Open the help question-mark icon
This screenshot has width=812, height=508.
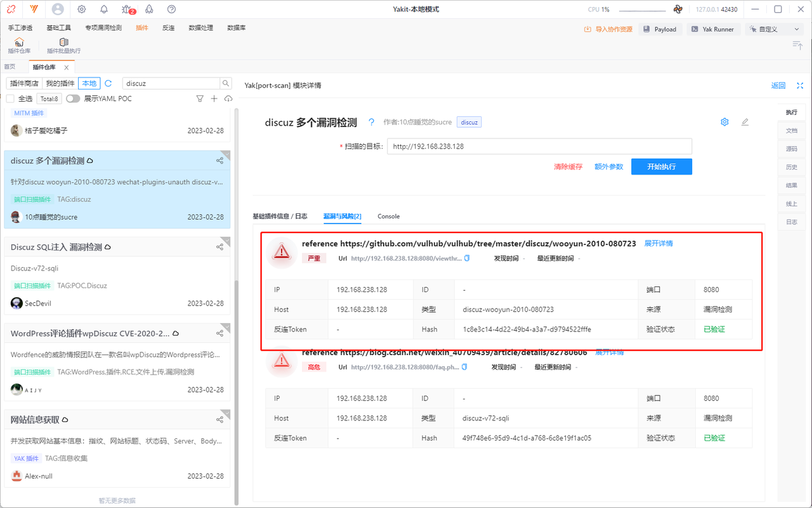[171, 9]
